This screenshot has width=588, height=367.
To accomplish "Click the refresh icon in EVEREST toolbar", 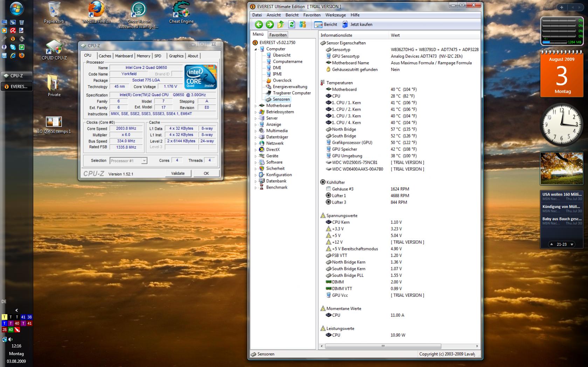I will [291, 24].
